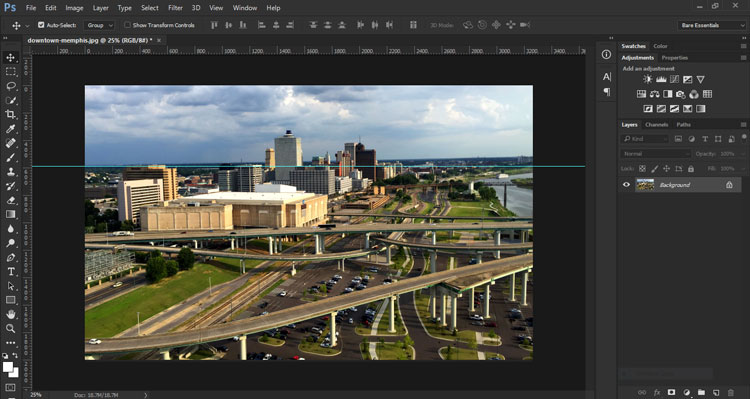Screen dimensions: 750x399
Task: Open the Opacity value dropdown
Action: coord(743,154)
